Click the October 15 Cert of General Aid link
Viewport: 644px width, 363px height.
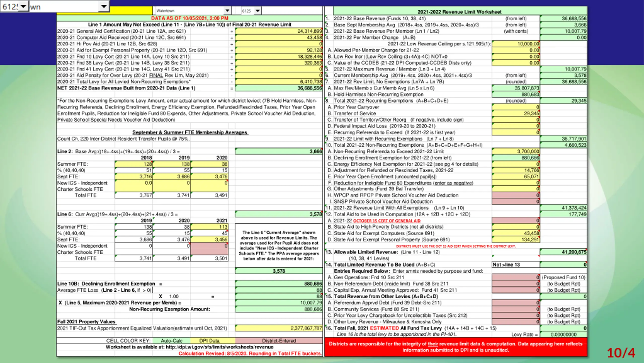[387, 221]
